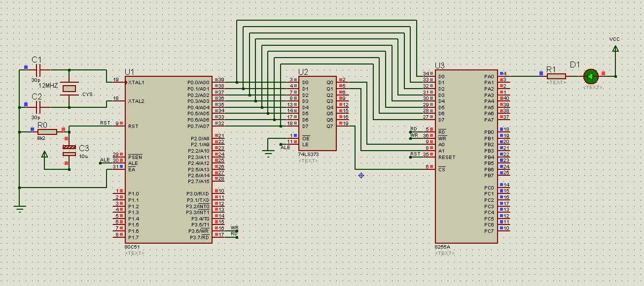The image size is (644, 286).
Task: Click the P1.0 pin name
Action: [x=133, y=194]
